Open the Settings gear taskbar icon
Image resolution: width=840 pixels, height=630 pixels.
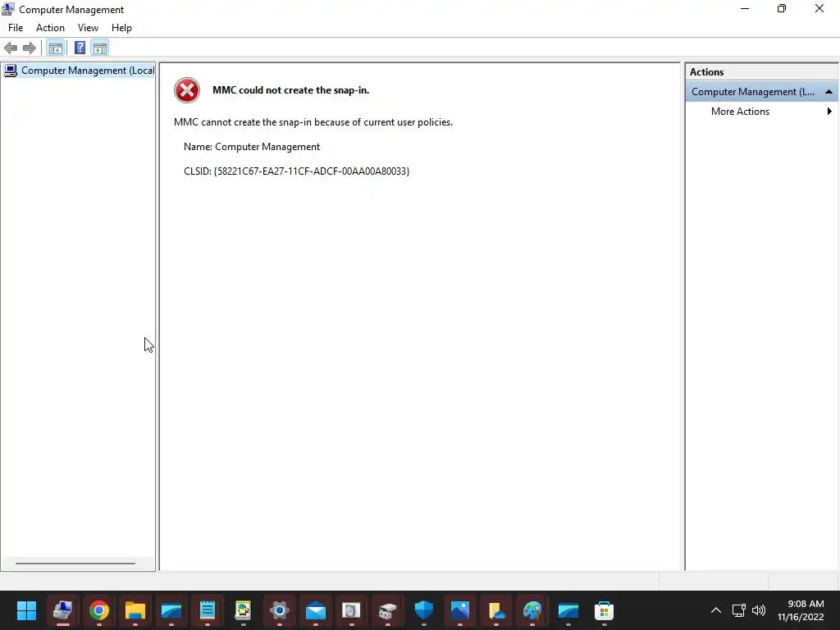tap(279, 610)
